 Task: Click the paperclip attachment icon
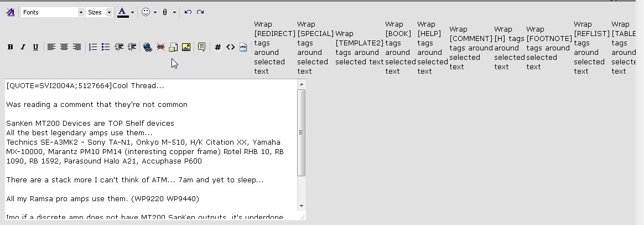tap(165, 12)
